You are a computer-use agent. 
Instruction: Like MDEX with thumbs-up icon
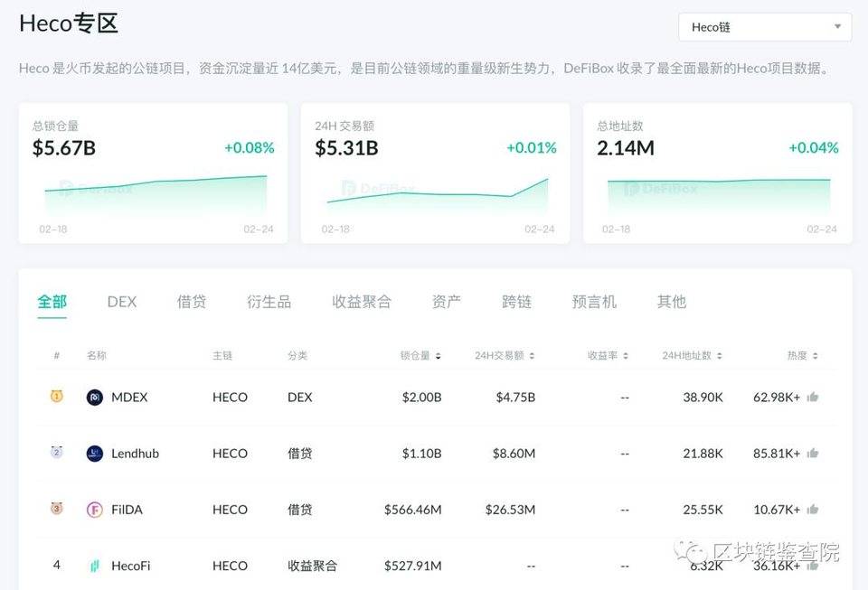tap(813, 397)
